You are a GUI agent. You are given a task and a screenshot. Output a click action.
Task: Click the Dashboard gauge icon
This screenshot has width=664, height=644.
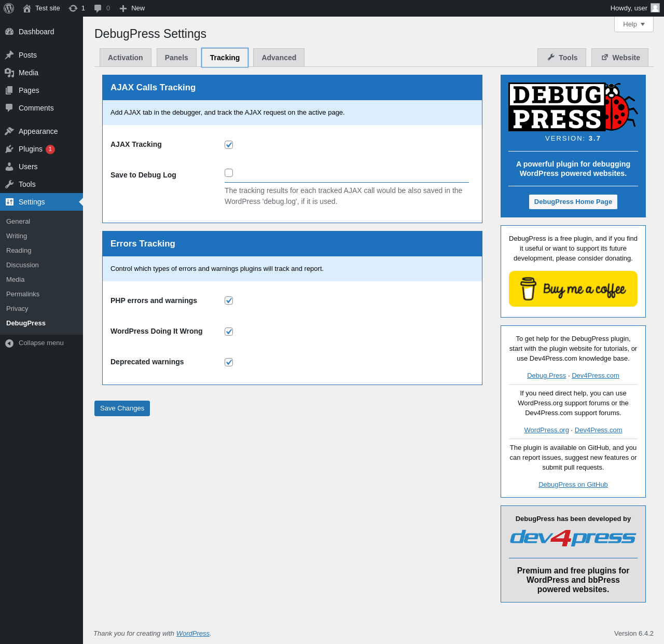(9, 32)
